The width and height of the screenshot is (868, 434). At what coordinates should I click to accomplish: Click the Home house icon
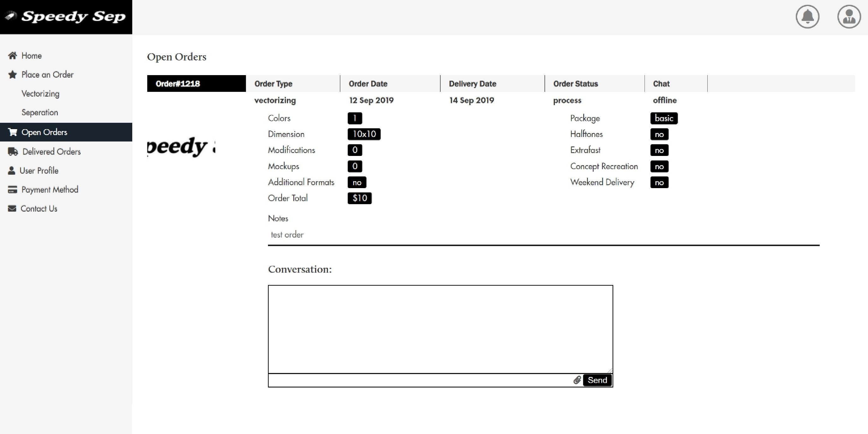(12, 55)
